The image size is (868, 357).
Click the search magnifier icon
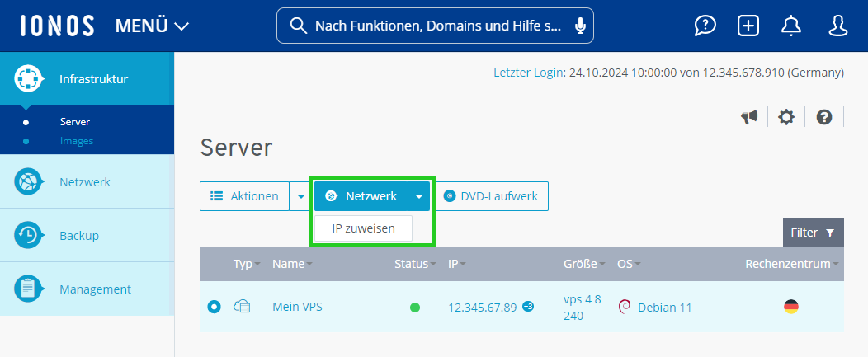(x=298, y=26)
